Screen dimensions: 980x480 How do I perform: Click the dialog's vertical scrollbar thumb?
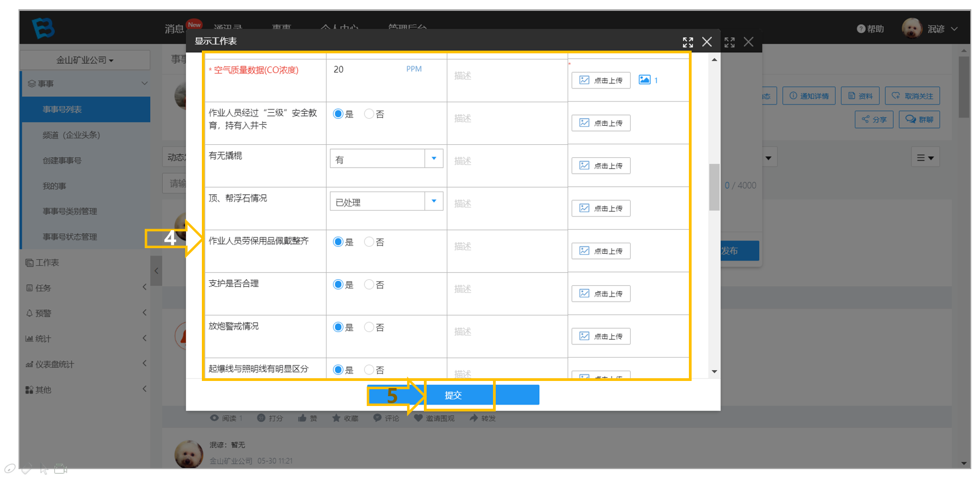coord(714,187)
